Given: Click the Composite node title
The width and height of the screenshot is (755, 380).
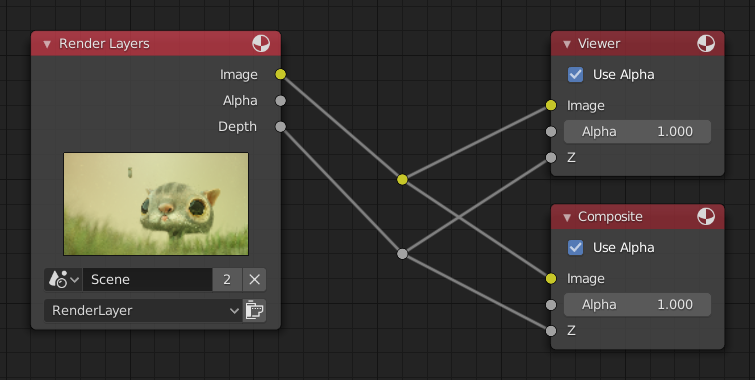Looking at the screenshot, I should click(x=610, y=217).
